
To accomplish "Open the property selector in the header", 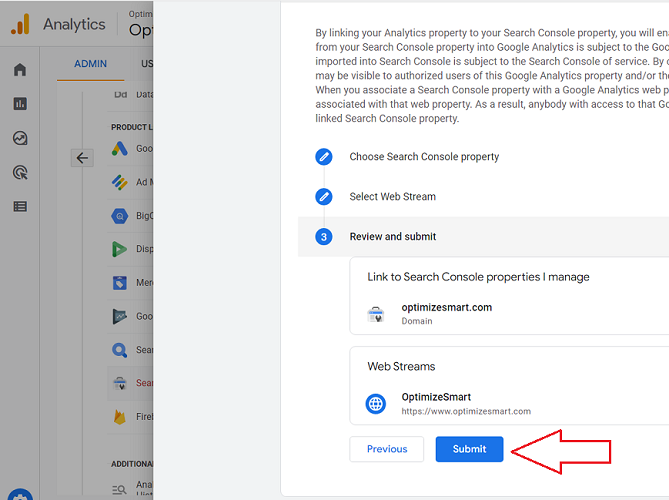I will 140,24.
